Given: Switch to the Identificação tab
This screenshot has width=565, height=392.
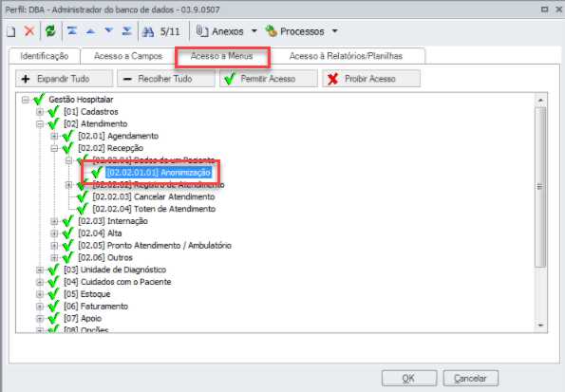Looking at the screenshot, I should (45, 56).
